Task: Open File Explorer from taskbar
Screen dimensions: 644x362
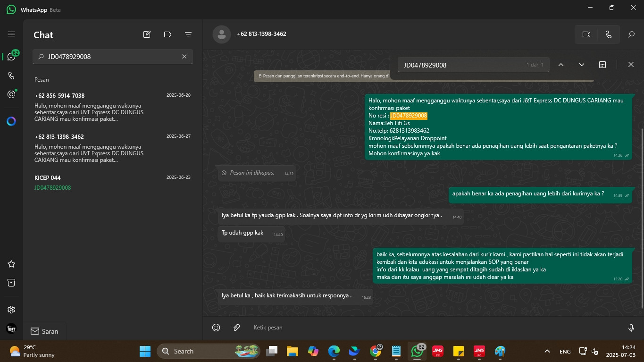Action: [x=293, y=351]
